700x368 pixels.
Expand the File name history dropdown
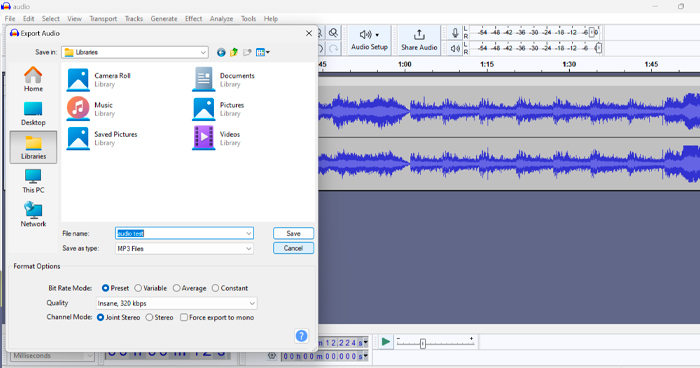point(249,234)
